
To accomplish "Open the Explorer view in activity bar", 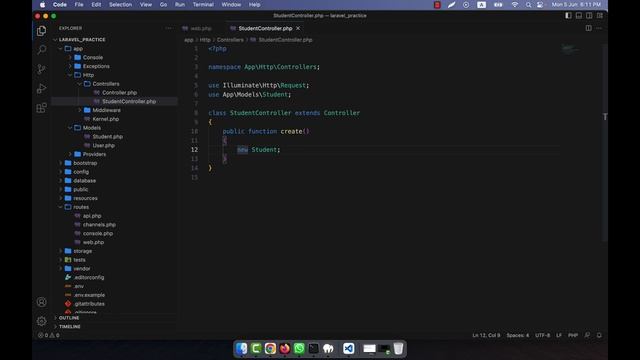I will pyautogui.click(x=41, y=31).
